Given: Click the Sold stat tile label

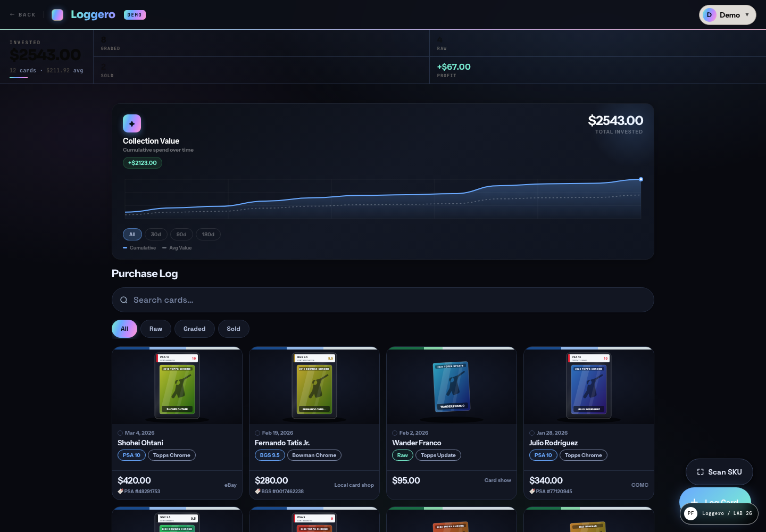Looking at the screenshot, I should [x=107, y=76].
